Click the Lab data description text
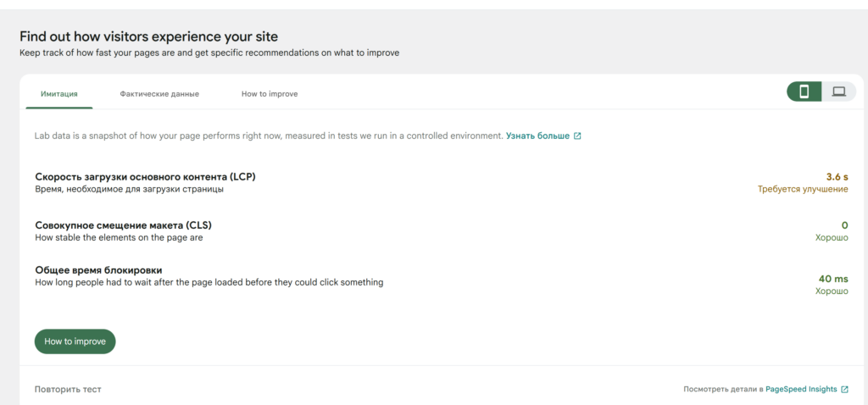This screenshot has width=868, height=405. coord(269,136)
